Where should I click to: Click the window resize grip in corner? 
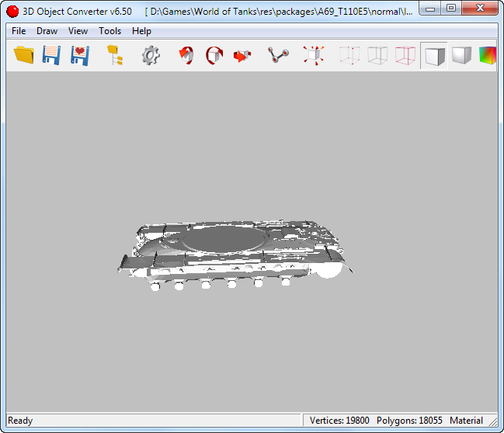click(x=493, y=422)
